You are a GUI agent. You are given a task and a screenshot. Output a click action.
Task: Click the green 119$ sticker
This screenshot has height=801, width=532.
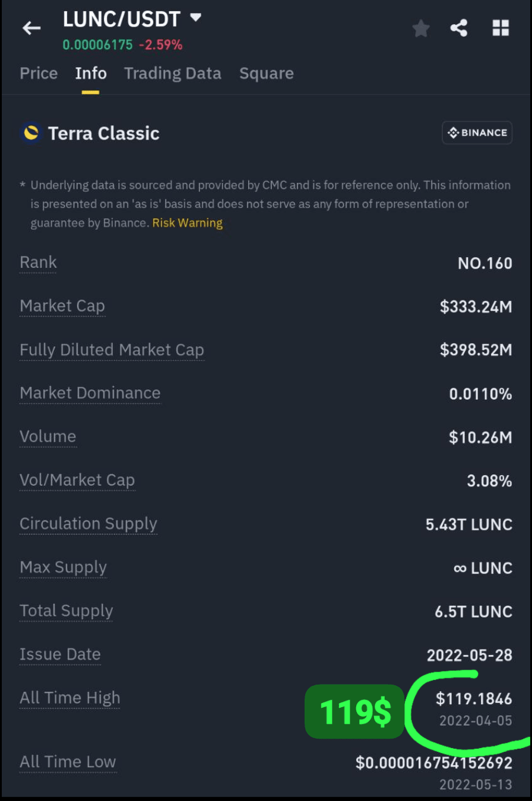355,711
